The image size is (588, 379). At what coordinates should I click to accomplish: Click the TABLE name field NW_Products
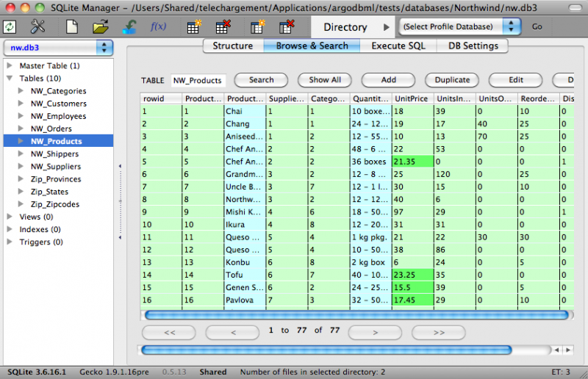pos(198,81)
